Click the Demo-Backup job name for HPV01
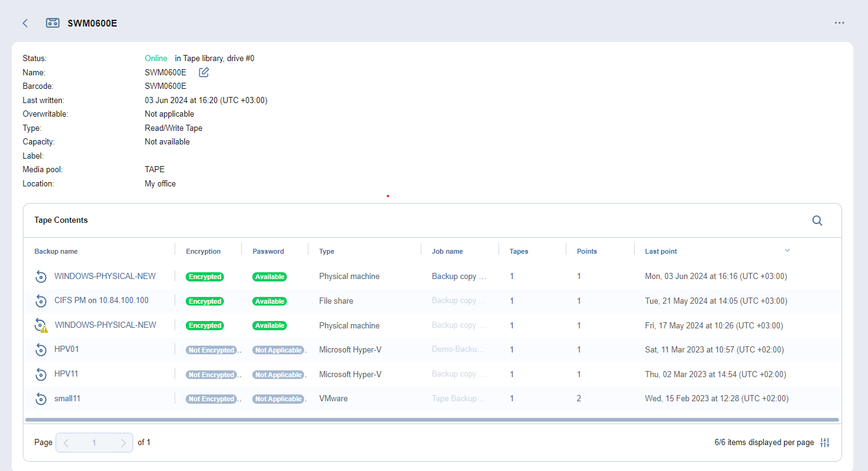The height and width of the screenshot is (471, 868). [x=458, y=349]
